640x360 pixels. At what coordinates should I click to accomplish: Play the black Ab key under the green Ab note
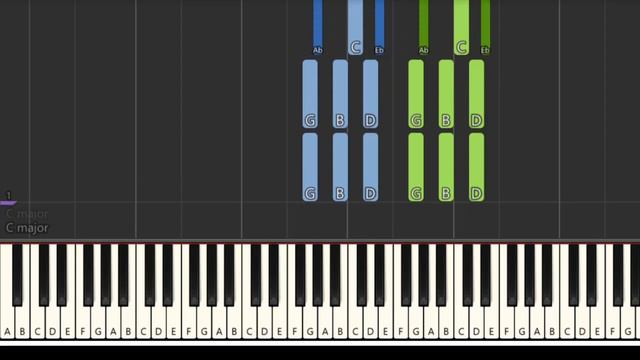[x=424, y=275]
